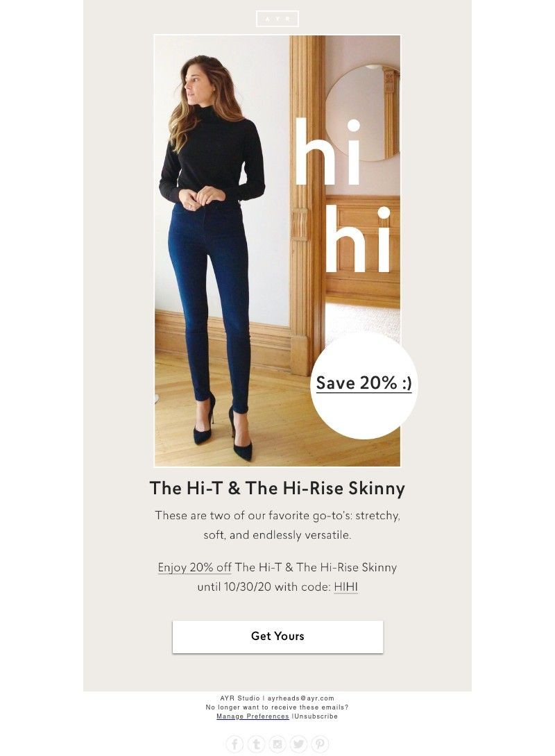The height and width of the screenshot is (756, 555).
Task: Click the lower white "hi" text
Action: click(358, 239)
